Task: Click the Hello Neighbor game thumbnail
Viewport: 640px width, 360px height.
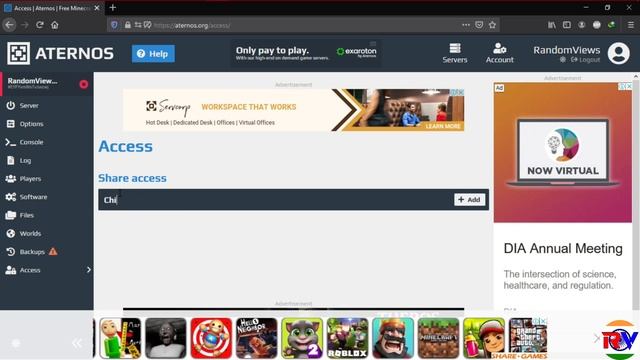Action: [x=257, y=338]
